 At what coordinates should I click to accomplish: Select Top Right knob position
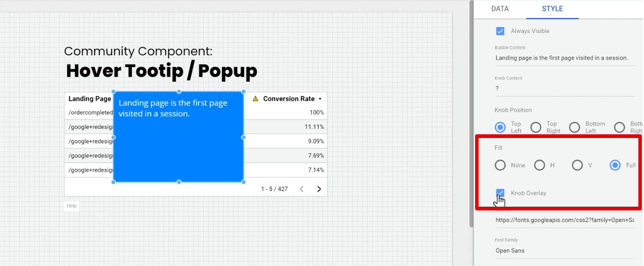[536, 127]
